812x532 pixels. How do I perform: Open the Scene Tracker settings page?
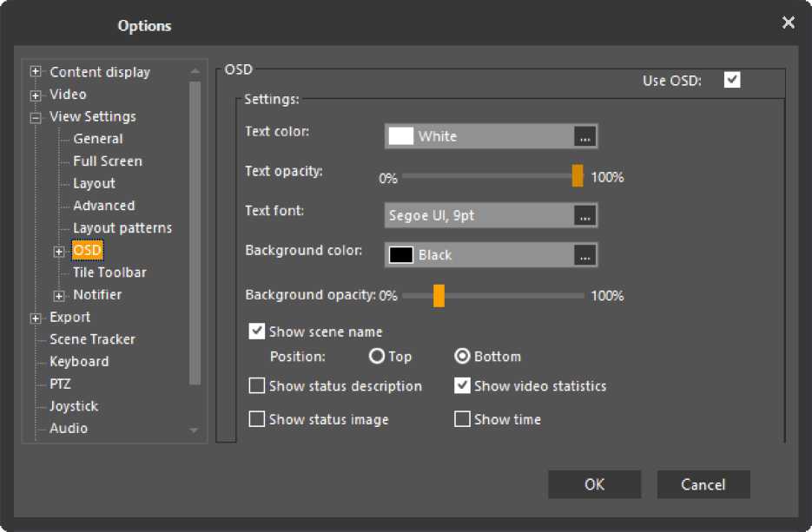pyautogui.click(x=92, y=339)
